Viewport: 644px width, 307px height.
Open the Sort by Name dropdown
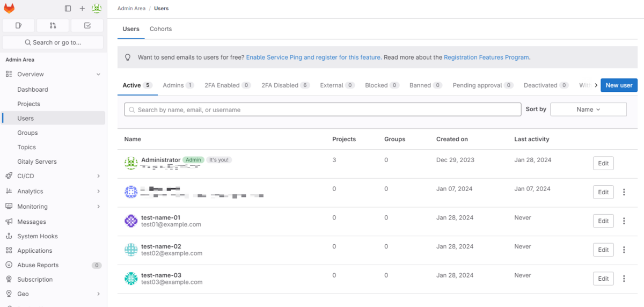tap(588, 109)
